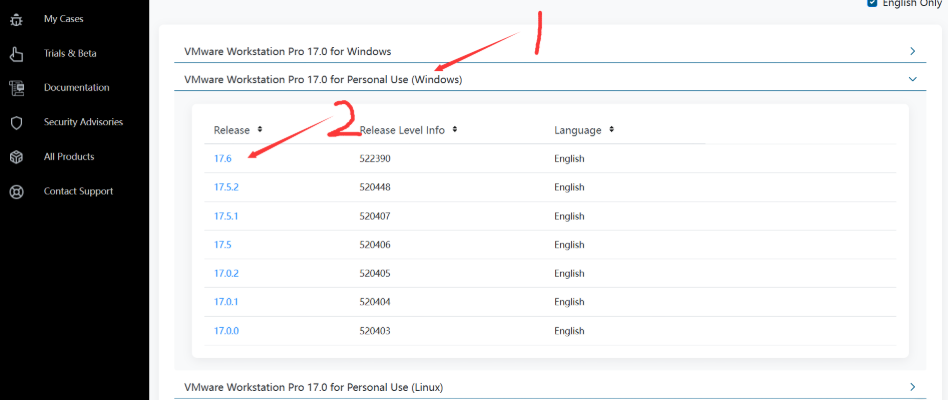Sort by Release Level Info arrows
The width and height of the screenshot is (948, 400).
(x=455, y=129)
